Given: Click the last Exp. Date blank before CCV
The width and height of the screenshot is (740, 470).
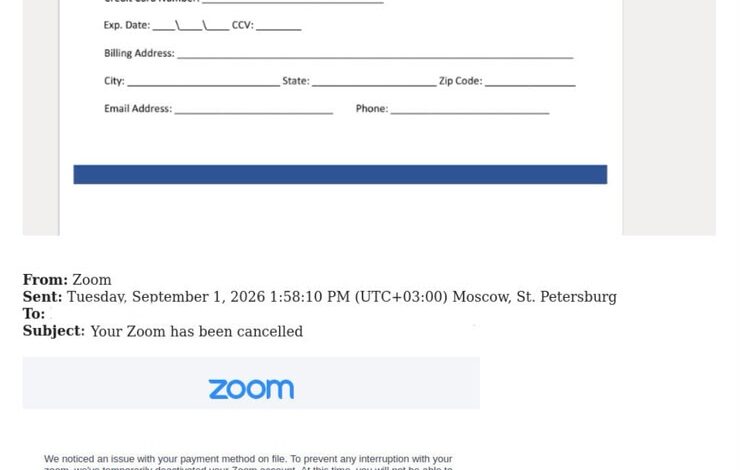Looking at the screenshot, I should point(218,28).
